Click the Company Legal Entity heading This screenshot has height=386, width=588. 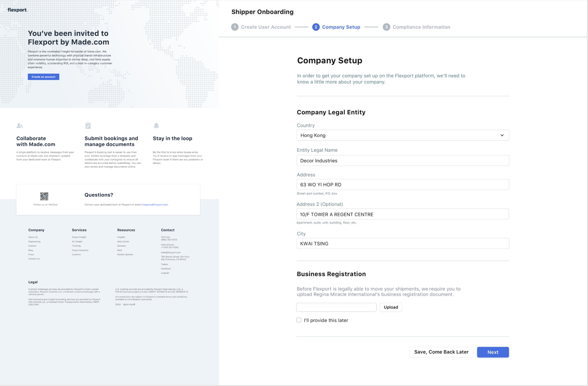331,112
